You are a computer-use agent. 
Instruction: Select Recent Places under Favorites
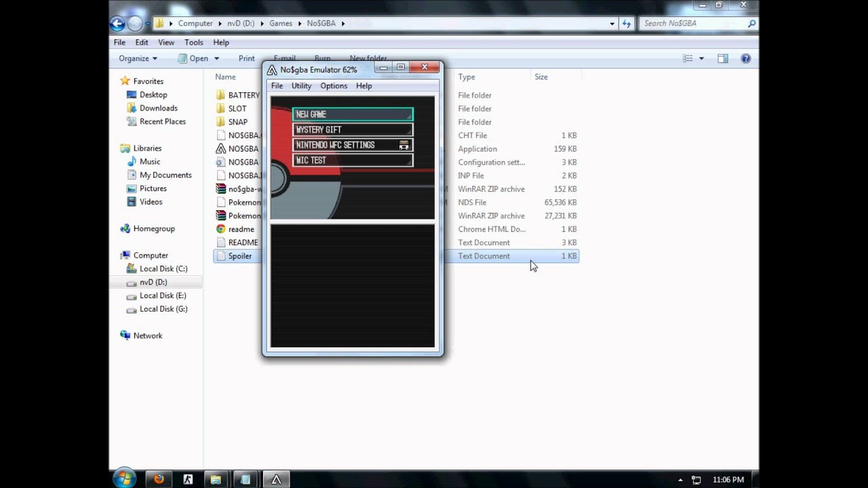pos(162,122)
